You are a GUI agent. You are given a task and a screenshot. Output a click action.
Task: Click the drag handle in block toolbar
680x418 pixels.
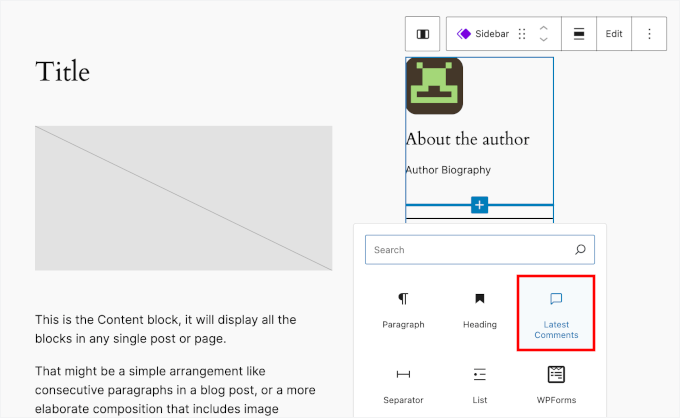click(x=521, y=34)
